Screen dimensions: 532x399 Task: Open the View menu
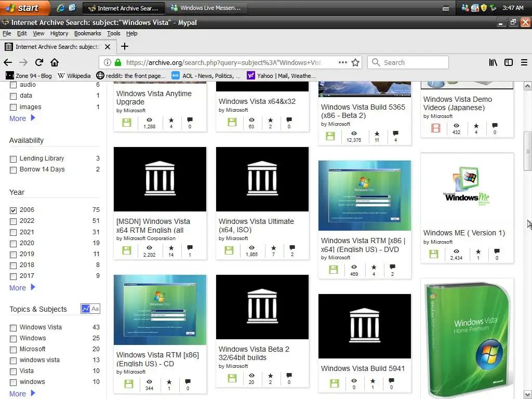pos(38,33)
